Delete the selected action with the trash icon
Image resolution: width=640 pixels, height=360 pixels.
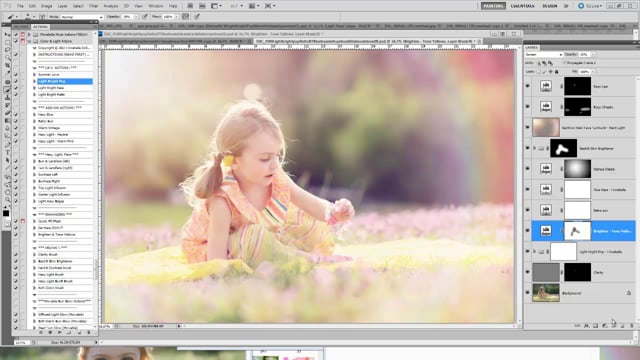coord(89,333)
